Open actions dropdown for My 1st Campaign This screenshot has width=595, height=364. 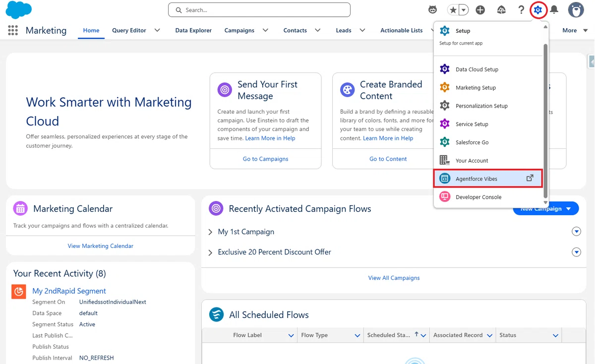coord(576,232)
